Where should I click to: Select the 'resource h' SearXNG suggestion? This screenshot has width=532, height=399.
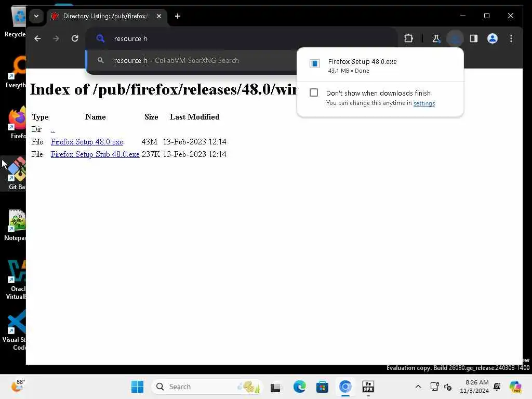(192, 60)
